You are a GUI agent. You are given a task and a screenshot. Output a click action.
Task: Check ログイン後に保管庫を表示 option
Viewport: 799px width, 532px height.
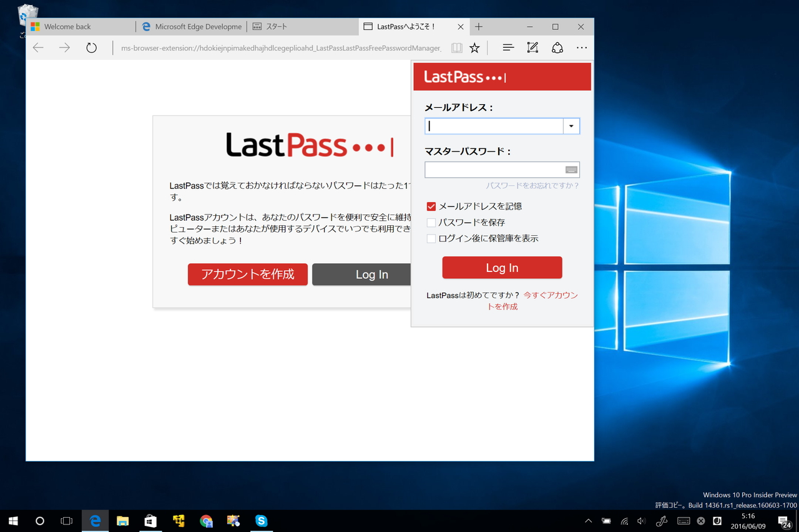pos(431,239)
